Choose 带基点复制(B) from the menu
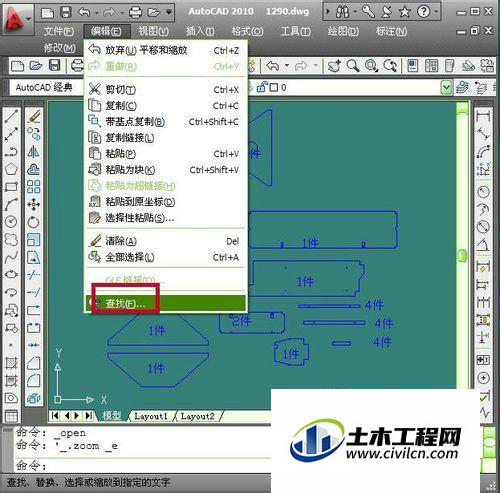Viewport: 500px width, 493px height. (166, 122)
